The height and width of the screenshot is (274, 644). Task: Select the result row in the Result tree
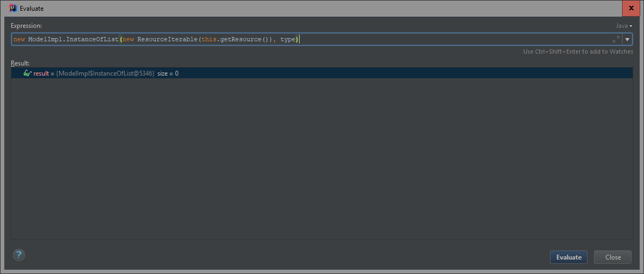coord(322,73)
